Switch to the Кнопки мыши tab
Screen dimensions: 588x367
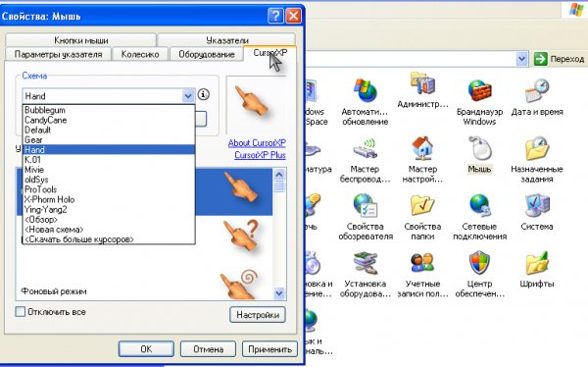[x=81, y=40]
